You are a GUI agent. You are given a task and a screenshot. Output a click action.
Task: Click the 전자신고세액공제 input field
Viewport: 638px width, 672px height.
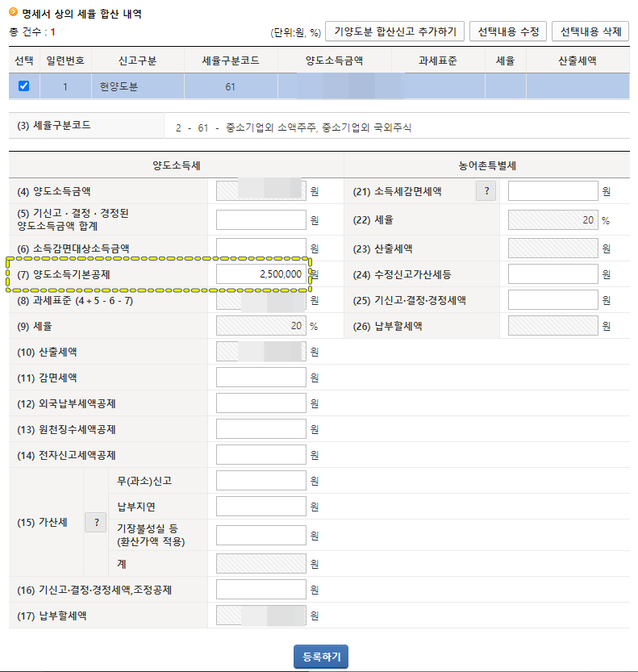tap(261, 455)
